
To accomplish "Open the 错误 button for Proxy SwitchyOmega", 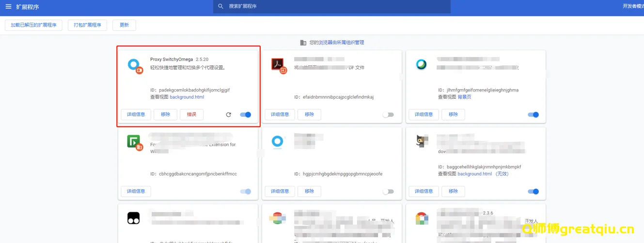I will tap(191, 115).
